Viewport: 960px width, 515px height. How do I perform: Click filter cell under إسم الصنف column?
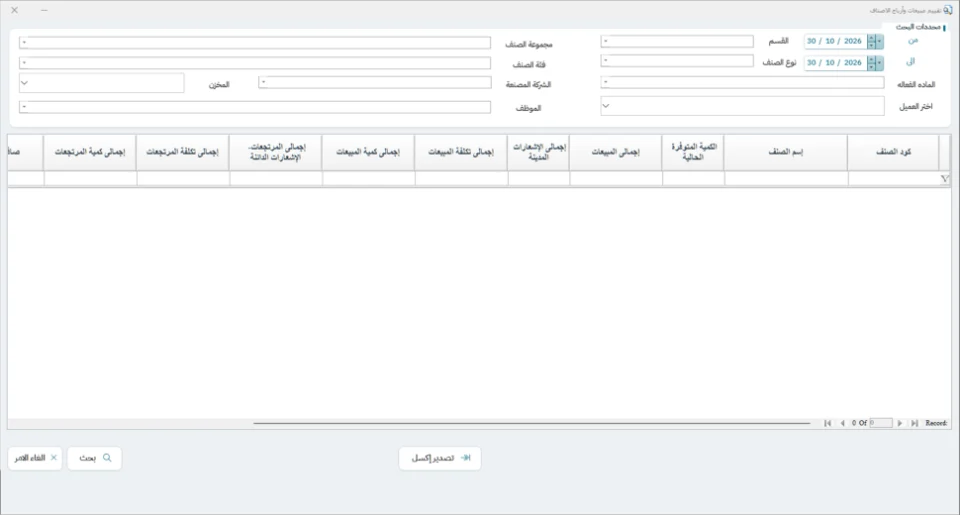(786, 179)
